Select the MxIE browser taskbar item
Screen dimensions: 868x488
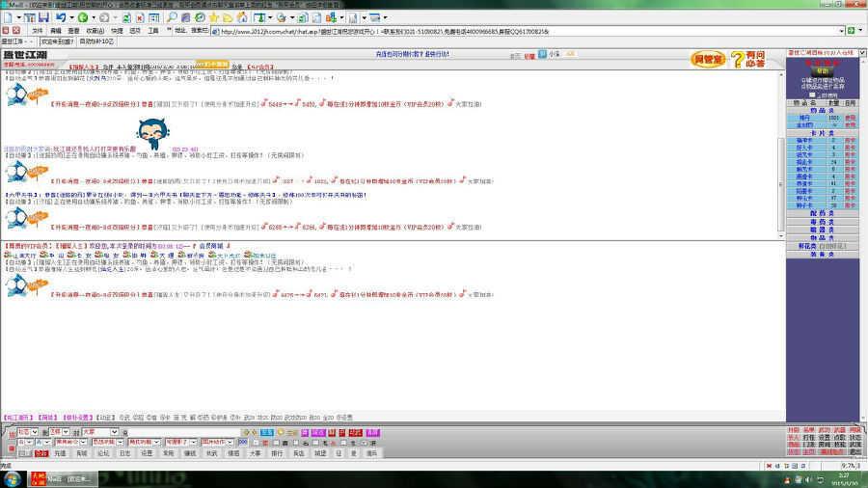pos(61,478)
